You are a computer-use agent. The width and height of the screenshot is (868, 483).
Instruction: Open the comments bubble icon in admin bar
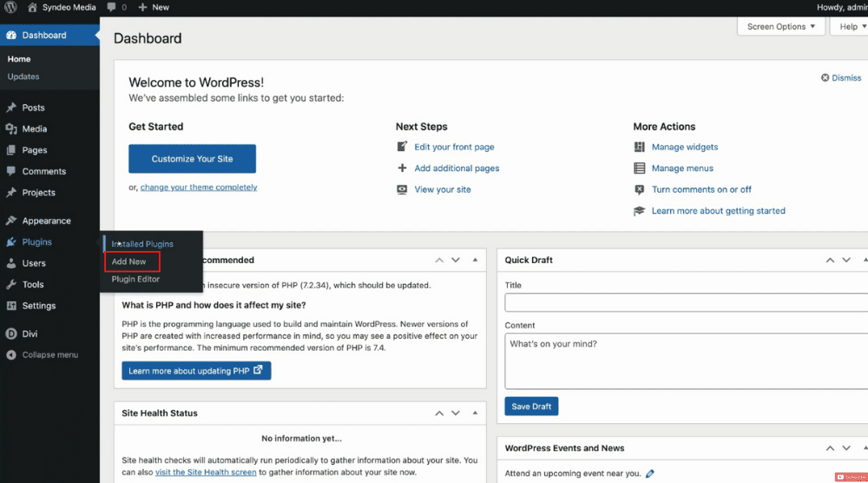[x=111, y=7]
